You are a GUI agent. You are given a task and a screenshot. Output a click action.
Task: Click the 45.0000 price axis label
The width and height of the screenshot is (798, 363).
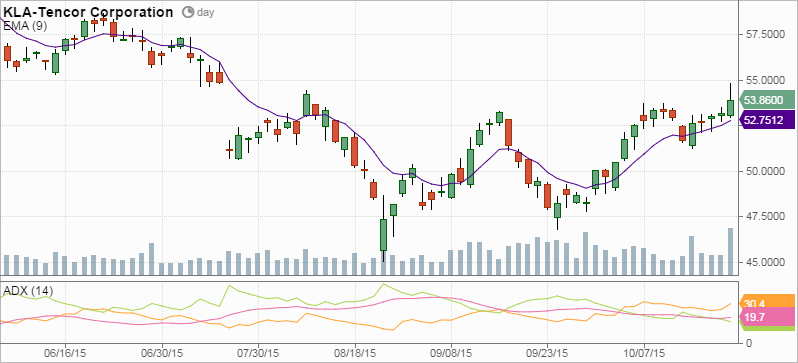tap(766, 263)
